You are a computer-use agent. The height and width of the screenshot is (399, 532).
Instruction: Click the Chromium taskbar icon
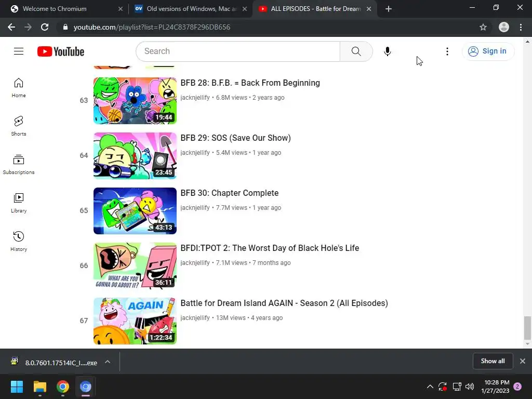click(x=86, y=387)
